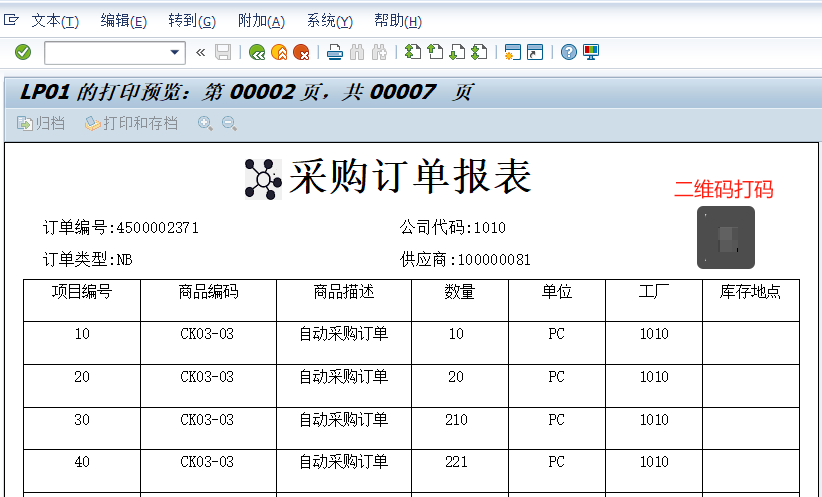
Task: Click 自动采购订单 in item 20 row
Action: pyautogui.click(x=343, y=376)
